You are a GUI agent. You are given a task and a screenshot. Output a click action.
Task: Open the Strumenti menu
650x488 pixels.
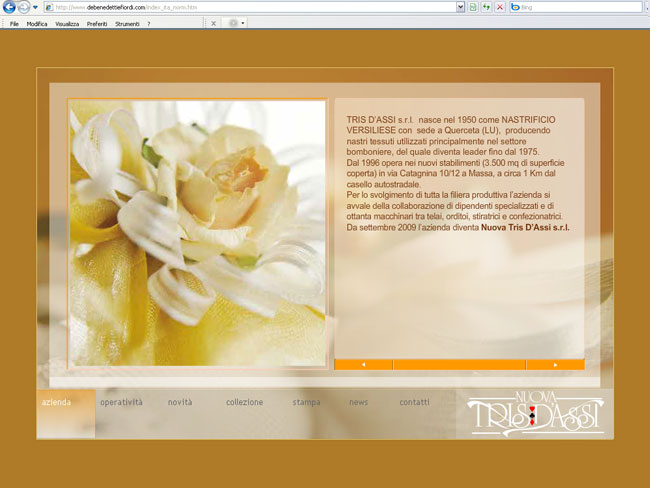(x=127, y=24)
